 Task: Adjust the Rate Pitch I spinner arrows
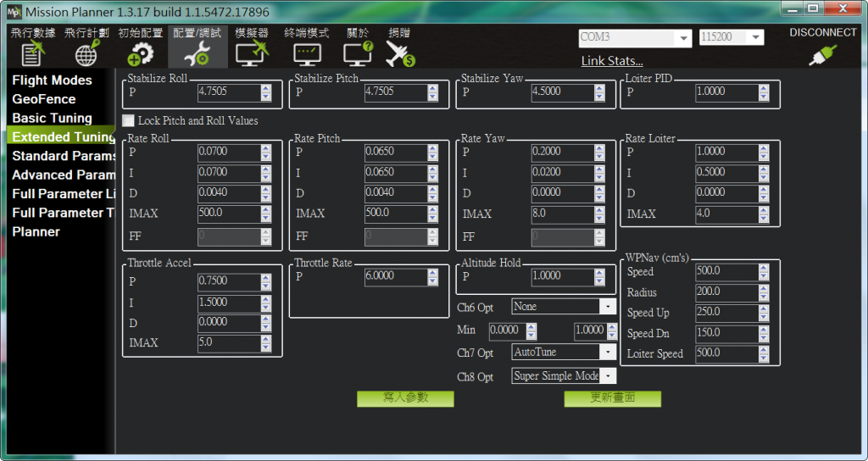(x=433, y=173)
